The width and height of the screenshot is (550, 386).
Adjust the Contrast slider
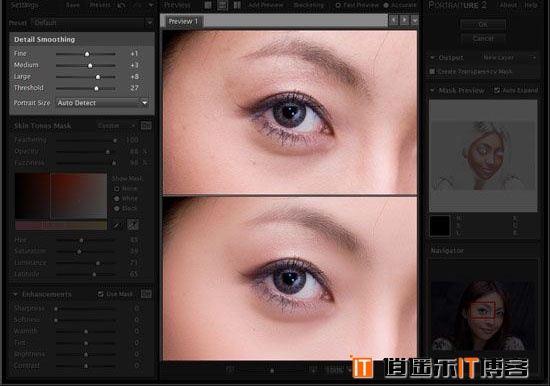click(x=86, y=366)
